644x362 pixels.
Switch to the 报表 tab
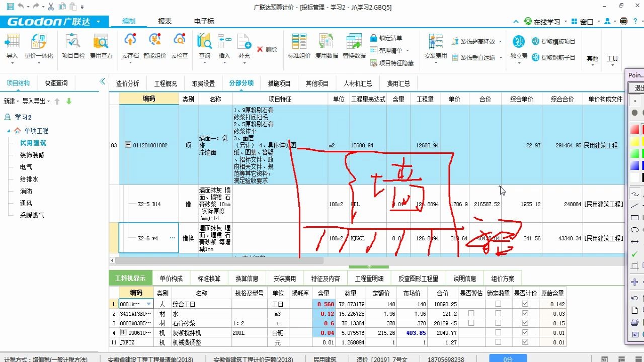pyautogui.click(x=165, y=21)
